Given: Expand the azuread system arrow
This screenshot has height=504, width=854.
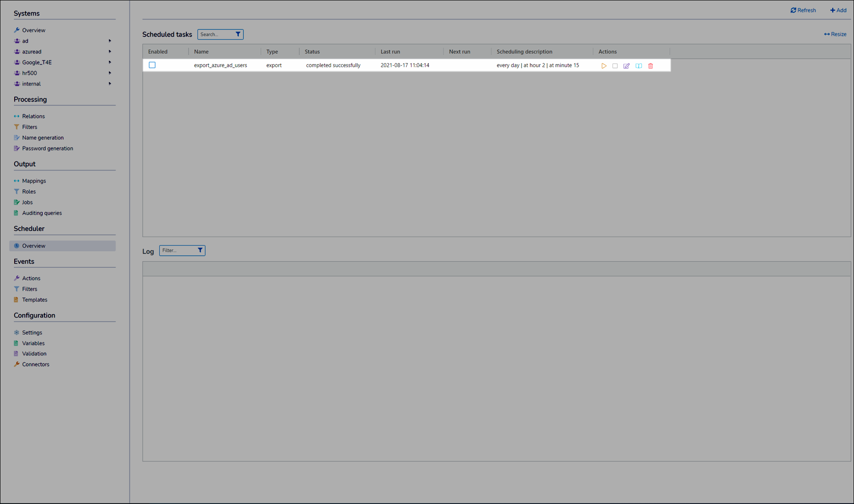Looking at the screenshot, I should (x=110, y=52).
